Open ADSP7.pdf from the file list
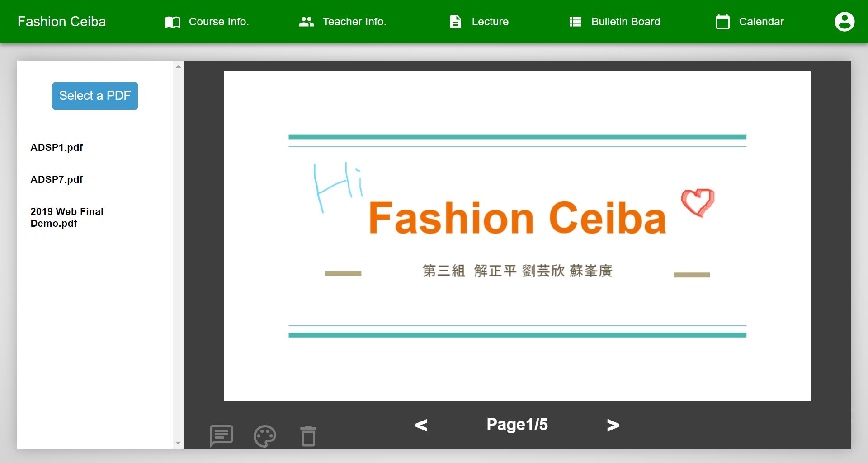This screenshot has height=463, width=868. pyautogui.click(x=57, y=179)
